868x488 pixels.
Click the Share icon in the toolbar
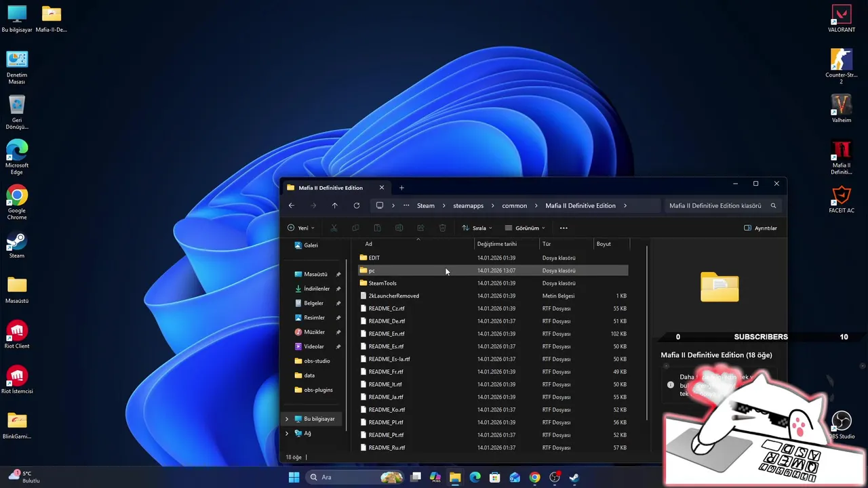coord(420,228)
